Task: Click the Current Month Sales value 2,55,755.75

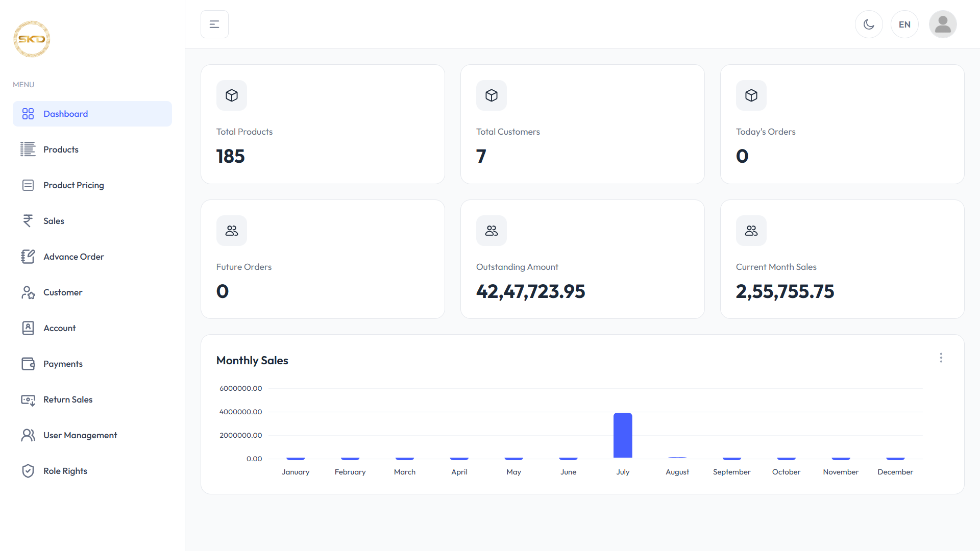Action: click(785, 291)
